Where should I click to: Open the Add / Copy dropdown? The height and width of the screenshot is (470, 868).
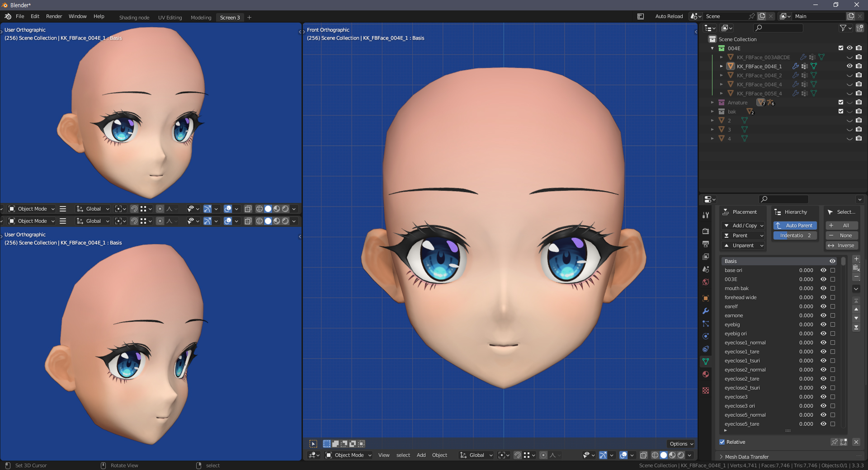744,226
